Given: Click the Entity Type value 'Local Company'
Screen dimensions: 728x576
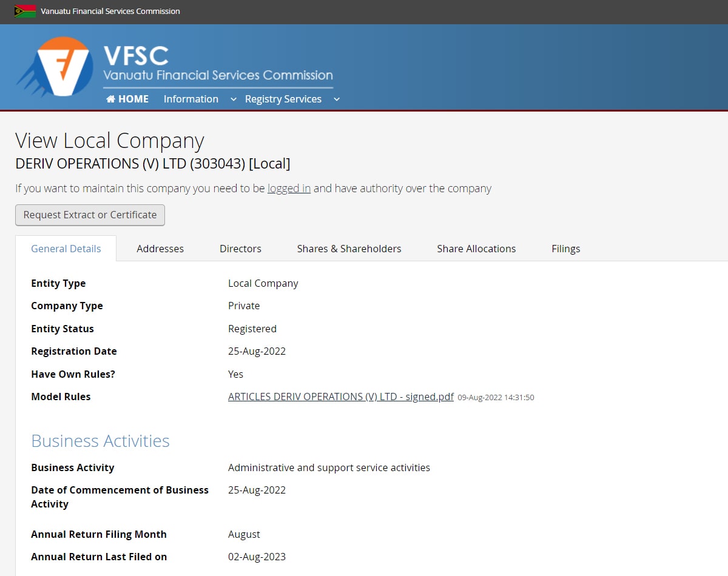Looking at the screenshot, I should click(x=263, y=283).
